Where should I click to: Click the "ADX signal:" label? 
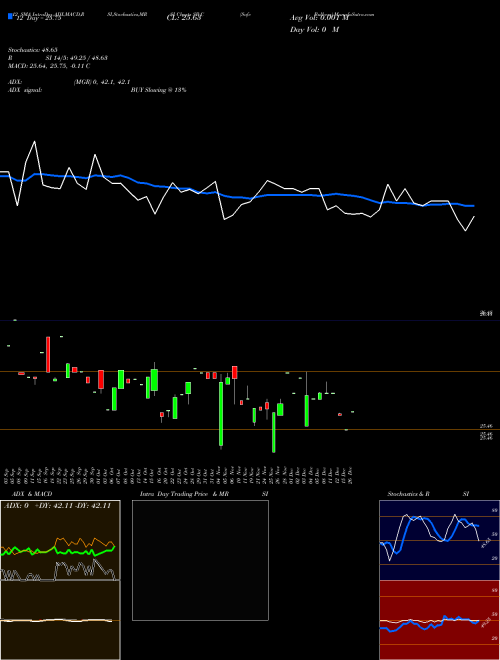[x=25, y=90]
